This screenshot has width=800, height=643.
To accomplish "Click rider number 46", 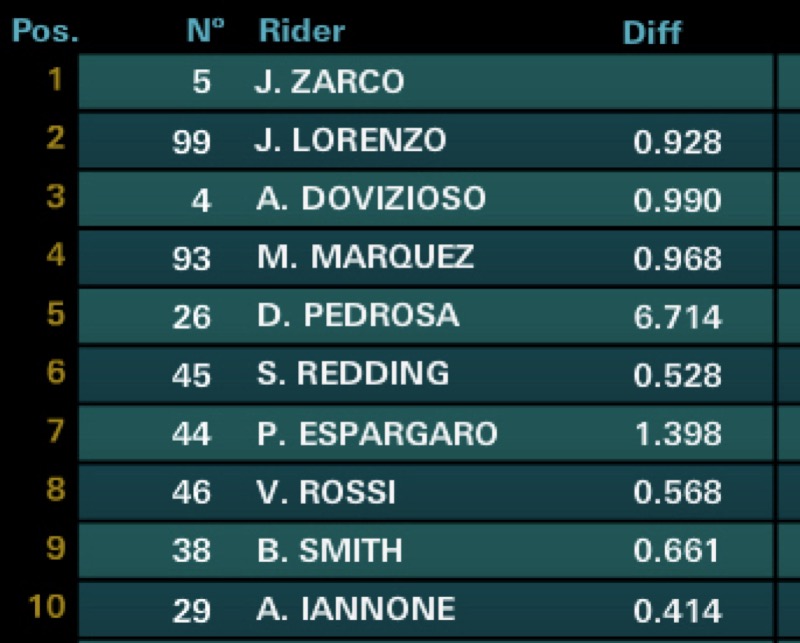I will [x=191, y=492].
